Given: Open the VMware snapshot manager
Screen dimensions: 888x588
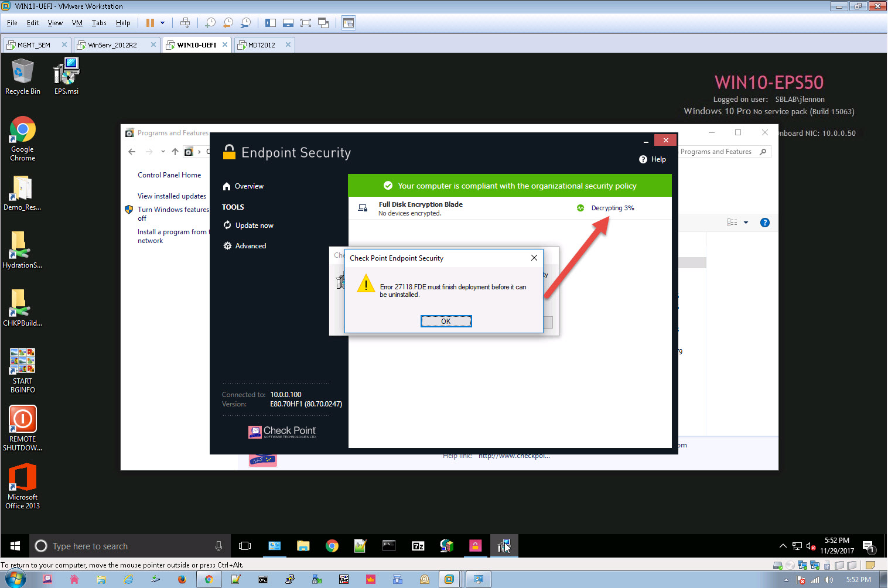Looking at the screenshot, I should click(245, 23).
